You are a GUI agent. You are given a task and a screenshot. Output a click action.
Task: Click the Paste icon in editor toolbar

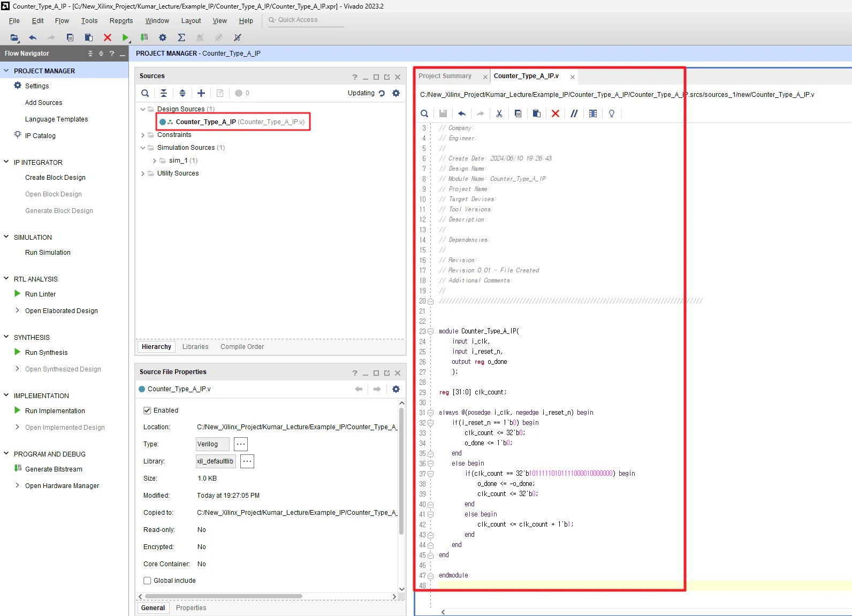click(x=537, y=113)
